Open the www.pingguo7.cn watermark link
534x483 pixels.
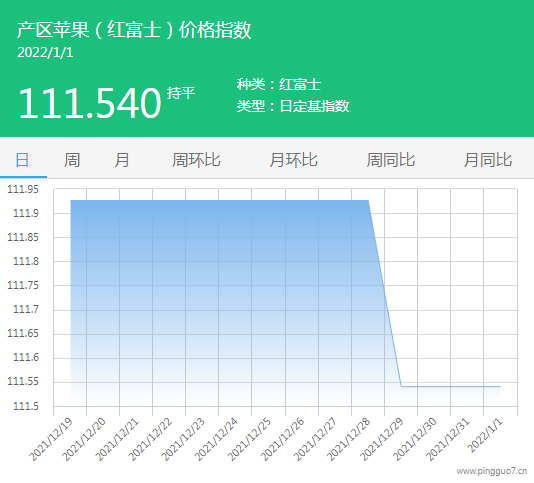[x=492, y=471]
